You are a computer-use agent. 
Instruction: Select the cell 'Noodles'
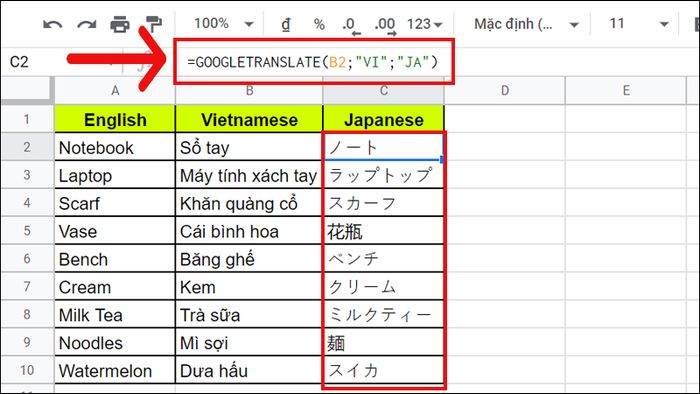pyautogui.click(x=115, y=343)
